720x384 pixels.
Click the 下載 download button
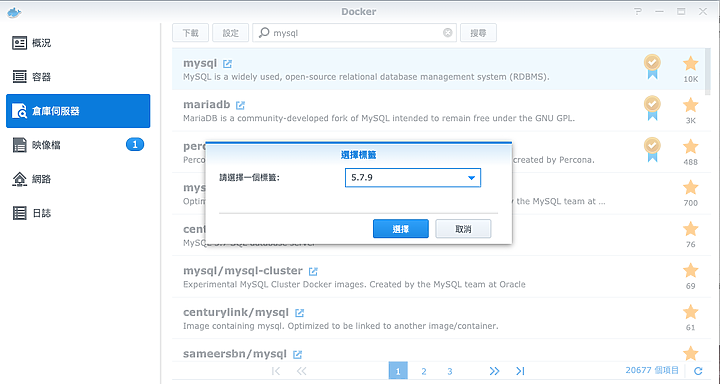click(x=191, y=33)
